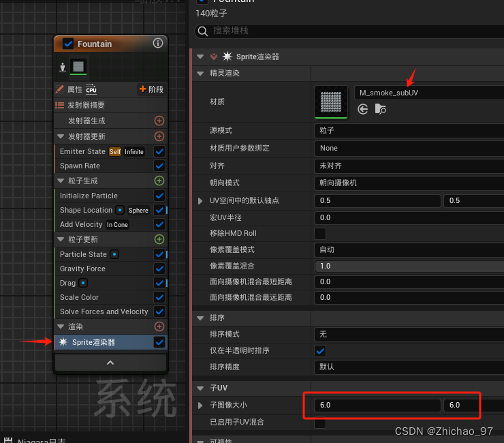Collapse the 渲染 render section

click(x=61, y=326)
